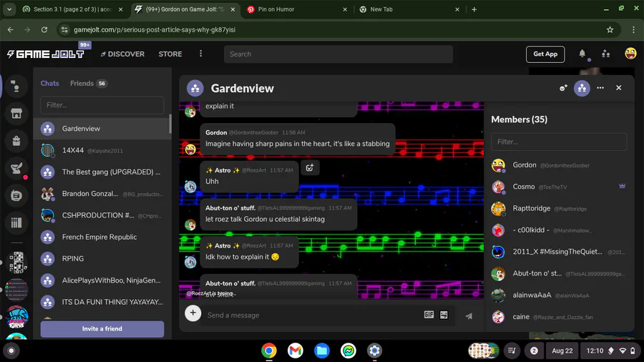The width and height of the screenshot is (644, 362).
Task: Focus the Game Jolt Search field
Action: pyautogui.click(x=338, y=54)
